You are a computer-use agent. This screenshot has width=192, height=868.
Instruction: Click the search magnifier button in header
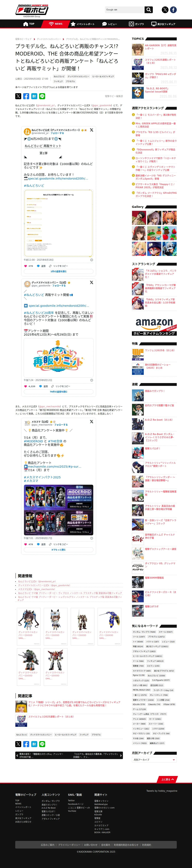click(148, 10)
